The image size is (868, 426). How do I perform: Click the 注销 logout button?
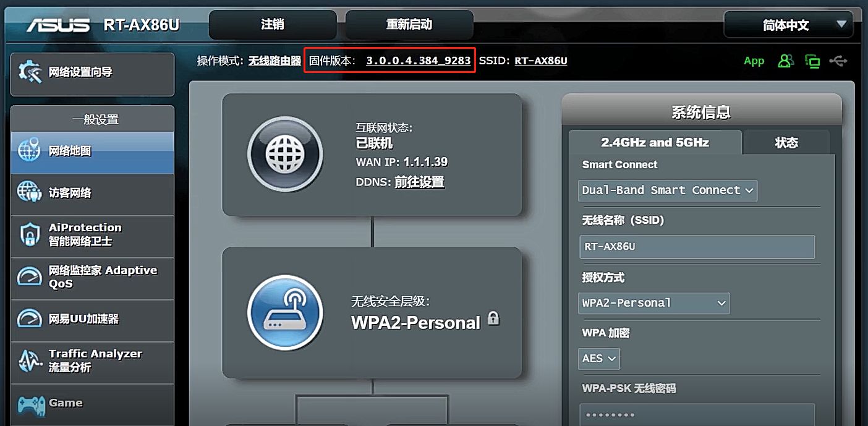[x=273, y=25]
